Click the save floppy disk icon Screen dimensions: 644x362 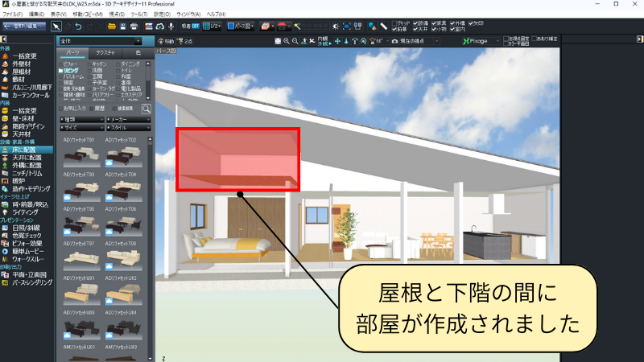[122, 27]
